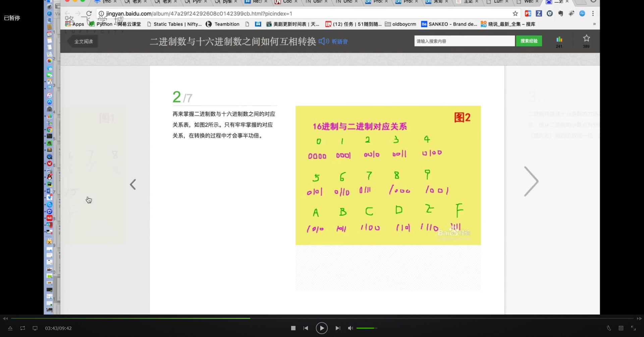Open SANKEO - Brand de... bookmark
The height and width of the screenshot is (337, 644).
[449, 24]
